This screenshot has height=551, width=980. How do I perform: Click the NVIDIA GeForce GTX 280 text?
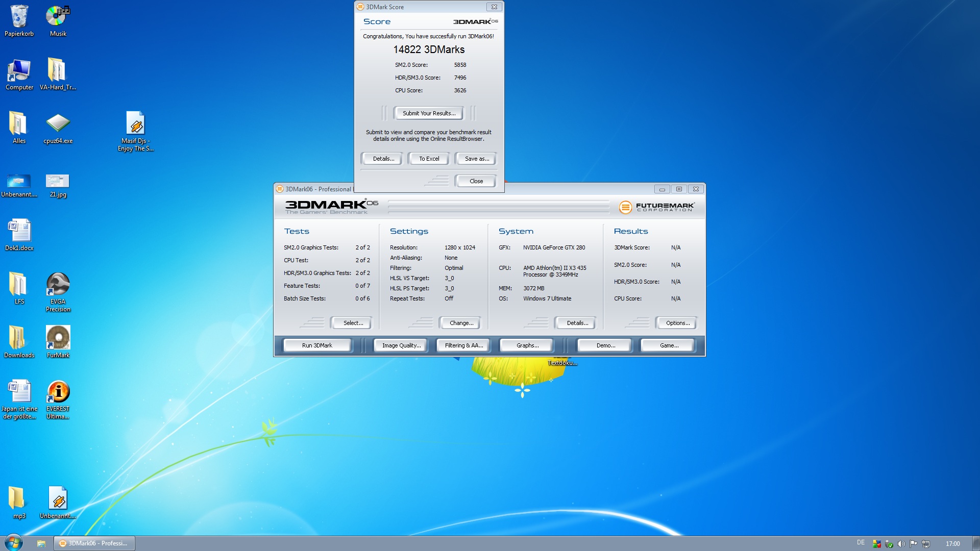click(x=554, y=247)
